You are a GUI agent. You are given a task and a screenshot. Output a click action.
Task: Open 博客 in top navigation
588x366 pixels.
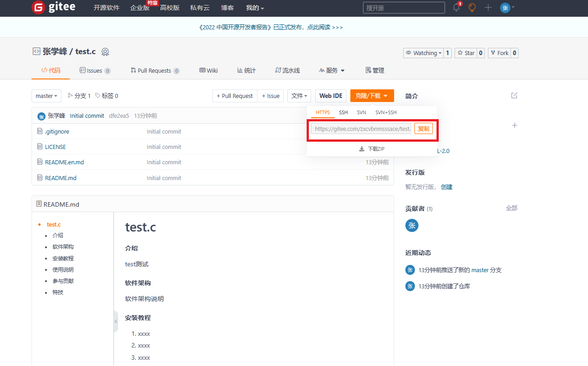pos(228,8)
